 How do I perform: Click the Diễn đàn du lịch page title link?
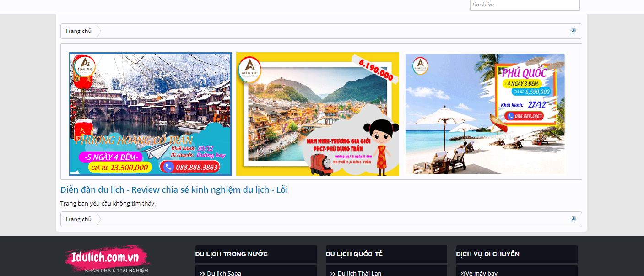coord(174,189)
